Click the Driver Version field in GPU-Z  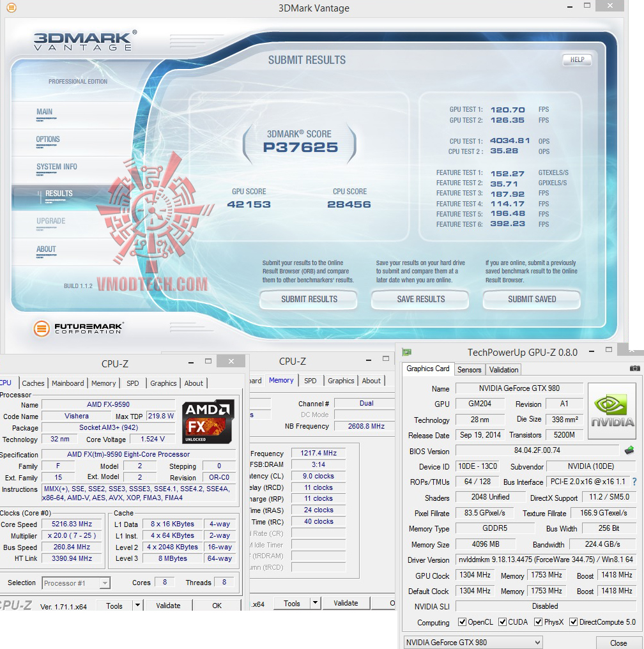546,560
